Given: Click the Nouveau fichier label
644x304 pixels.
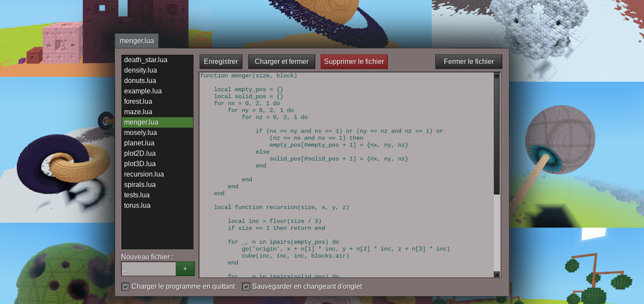Looking at the screenshot, I should click(x=147, y=257).
